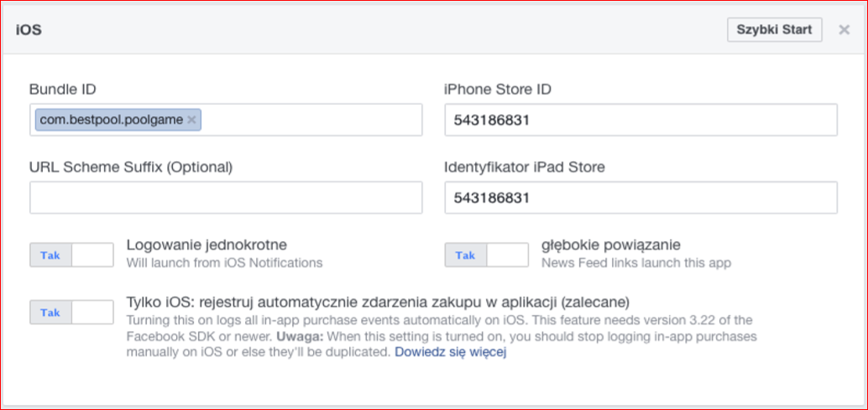868x410 pixels.
Task: Click the URL Scheme Suffix input
Action: pyautogui.click(x=226, y=197)
